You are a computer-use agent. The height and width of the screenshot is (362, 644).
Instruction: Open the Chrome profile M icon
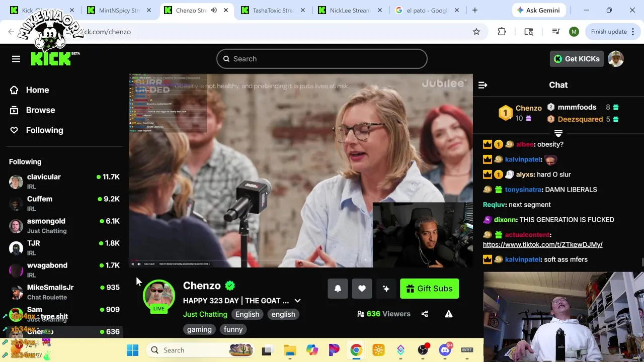point(574,32)
